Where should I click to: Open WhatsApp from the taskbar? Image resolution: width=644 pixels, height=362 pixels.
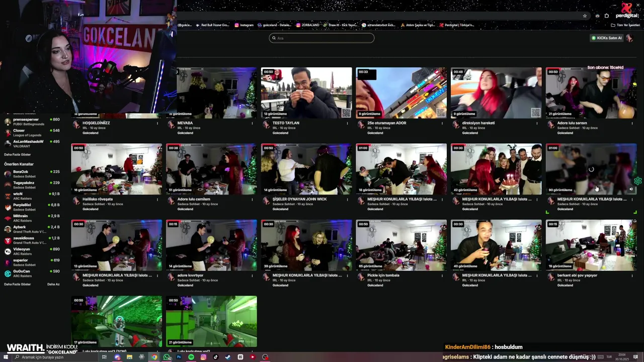167,357
